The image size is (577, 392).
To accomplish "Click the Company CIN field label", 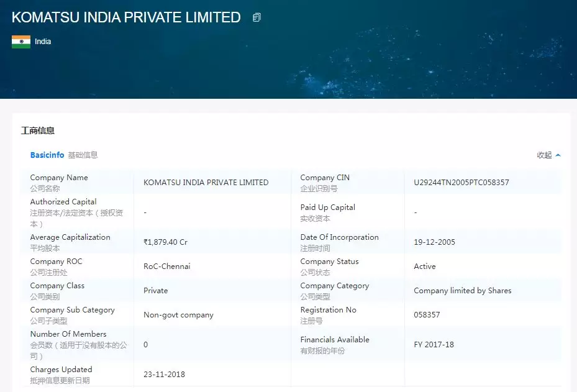I will 325,178.
